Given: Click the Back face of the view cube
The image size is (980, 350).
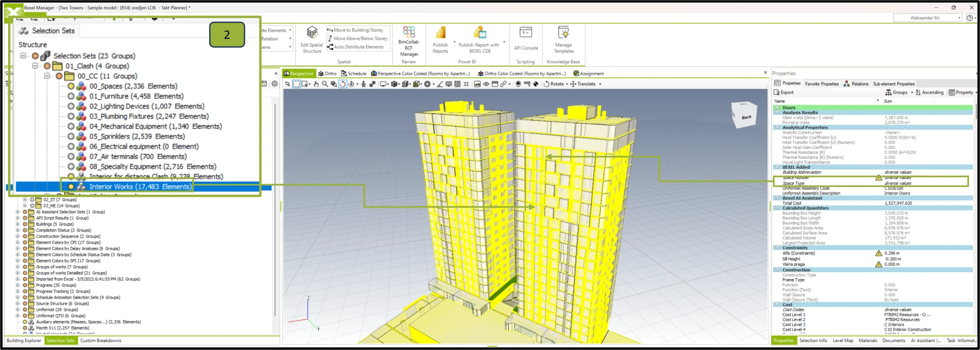Looking at the screenshot, I should pos(746,117).
